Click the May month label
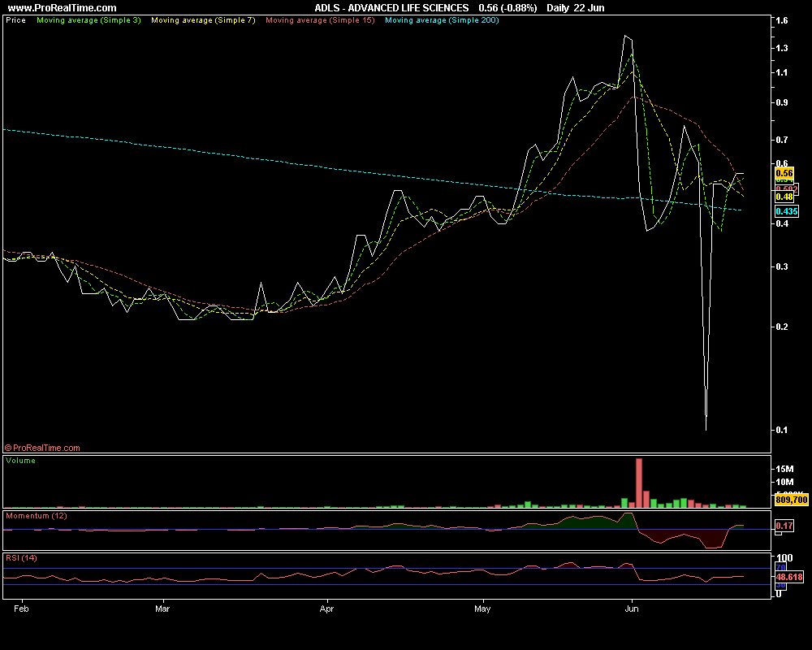The width and height of the screenshot is (812, 650). click(x=482, y=609)
